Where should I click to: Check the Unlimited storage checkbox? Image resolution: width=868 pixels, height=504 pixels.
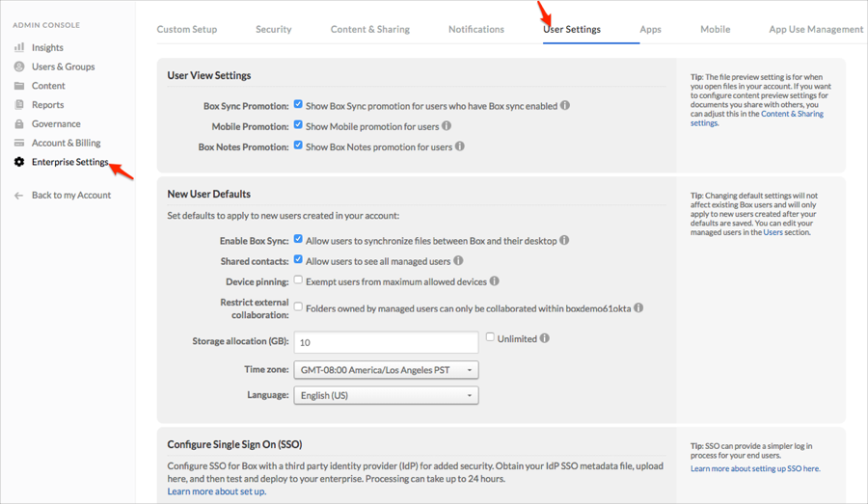(490, 337)
